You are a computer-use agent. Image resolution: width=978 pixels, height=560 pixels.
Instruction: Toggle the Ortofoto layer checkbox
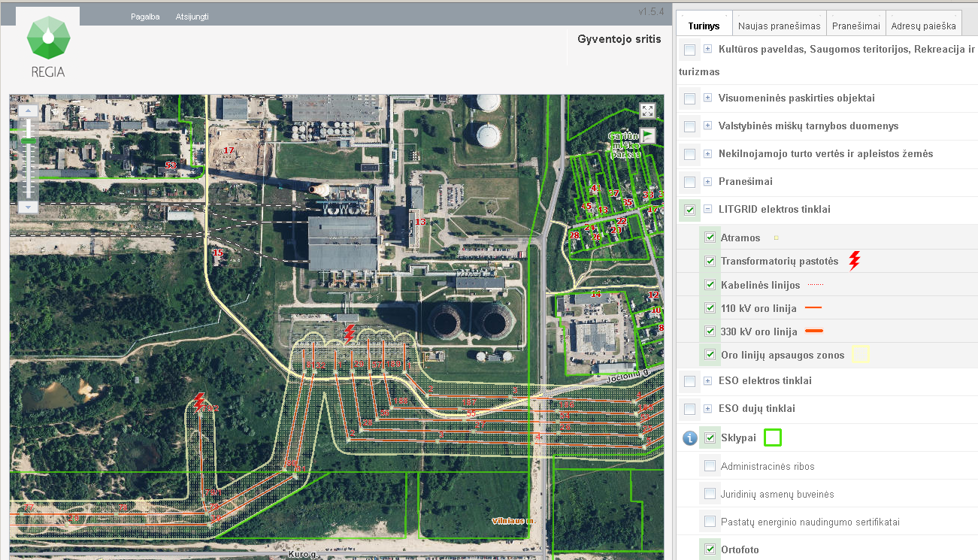pyautogui.click(x=710, y=549)
